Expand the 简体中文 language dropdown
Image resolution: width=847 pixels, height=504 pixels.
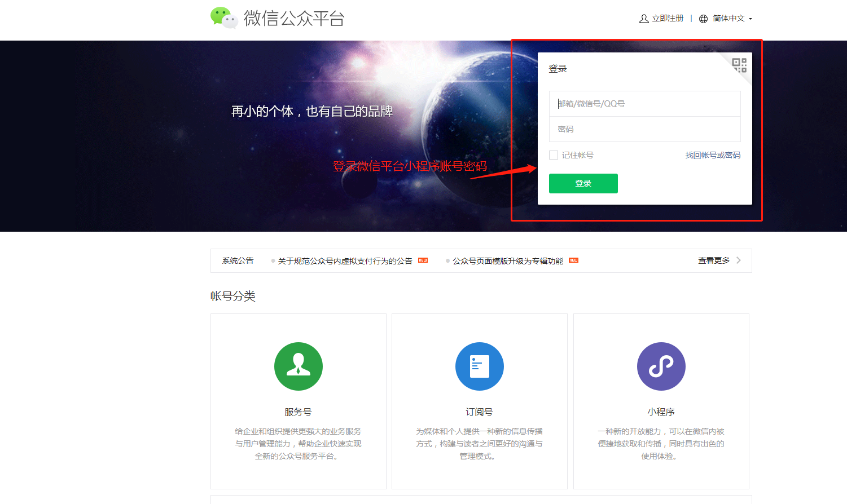(732, 19)
